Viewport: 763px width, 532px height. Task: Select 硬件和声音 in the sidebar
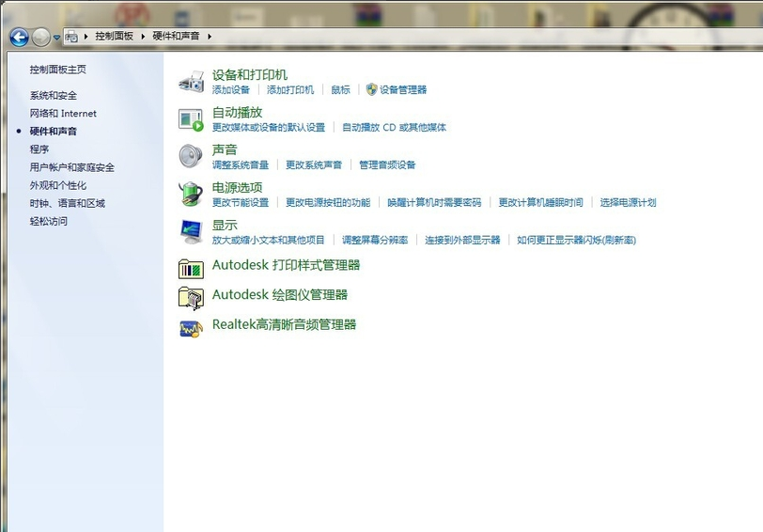coord(53,132)
